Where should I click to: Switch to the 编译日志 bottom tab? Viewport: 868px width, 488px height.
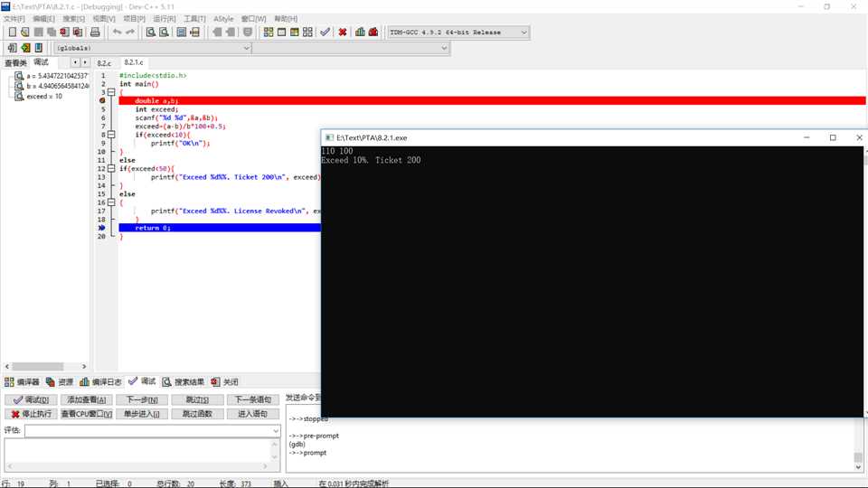(x=100, y=381)
